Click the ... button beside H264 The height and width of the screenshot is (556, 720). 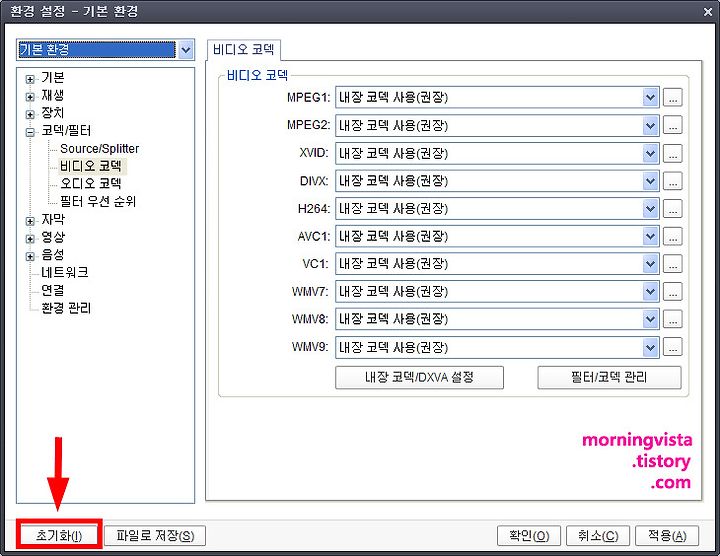point(673,209)
